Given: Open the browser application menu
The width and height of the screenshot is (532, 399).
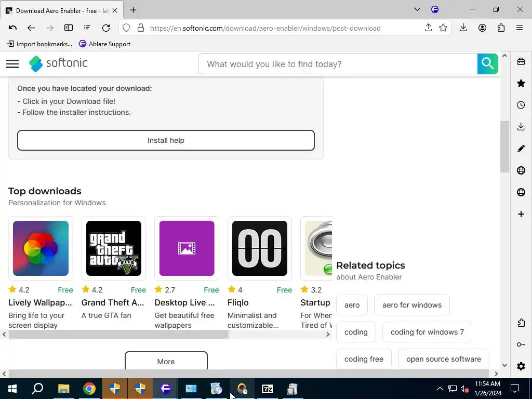Looking at the screenshot, I should [520, 28].
